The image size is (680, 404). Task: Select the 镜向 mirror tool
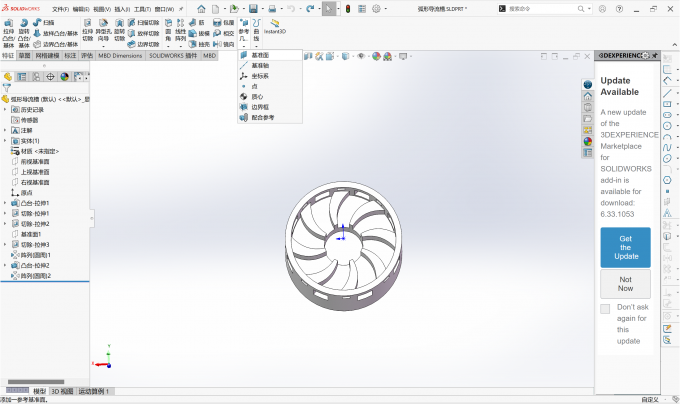point(224,44)
